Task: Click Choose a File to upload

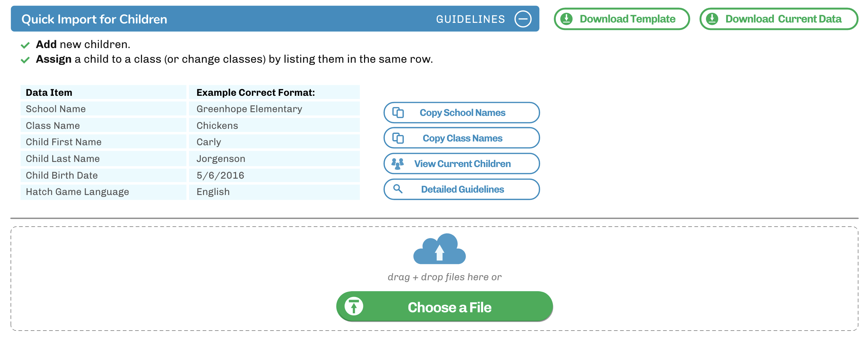Action: 449,307
